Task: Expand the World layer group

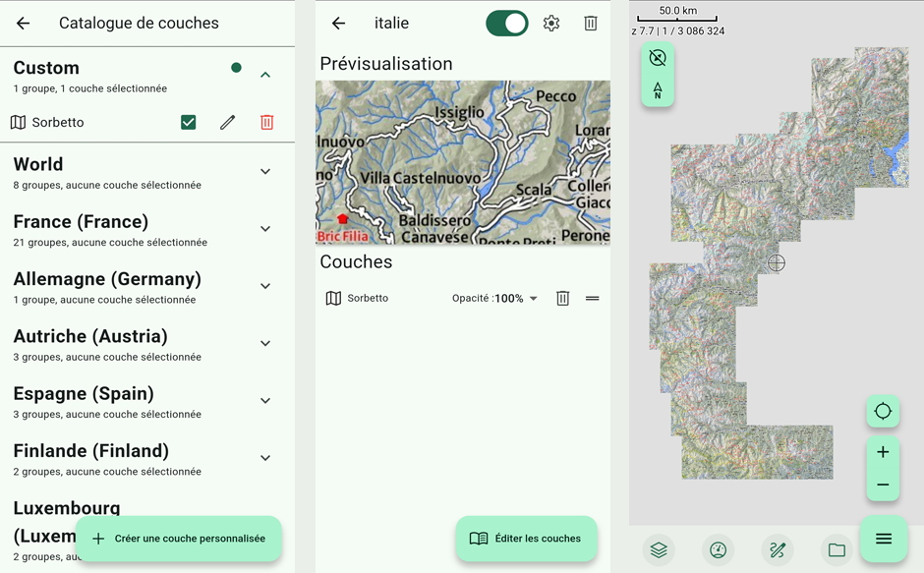Action: pos(265,172)
